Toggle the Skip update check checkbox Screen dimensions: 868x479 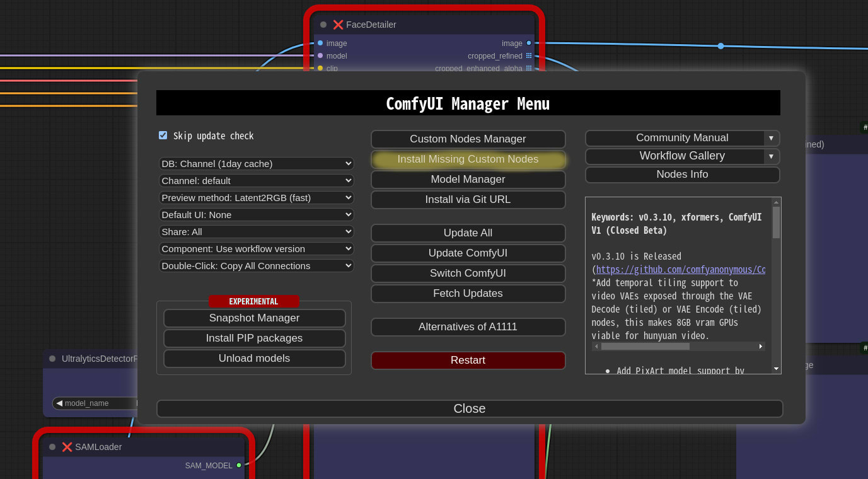point(163,136)
